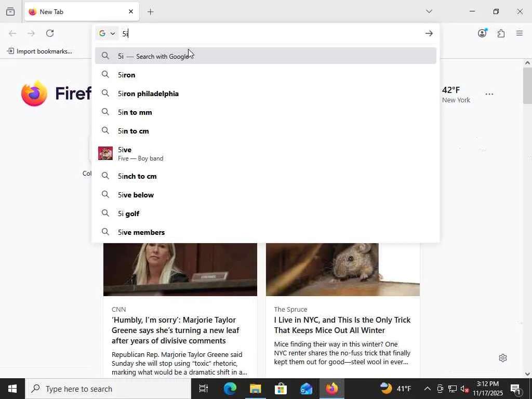Click the scrollbar down arrow

point(527,374)
